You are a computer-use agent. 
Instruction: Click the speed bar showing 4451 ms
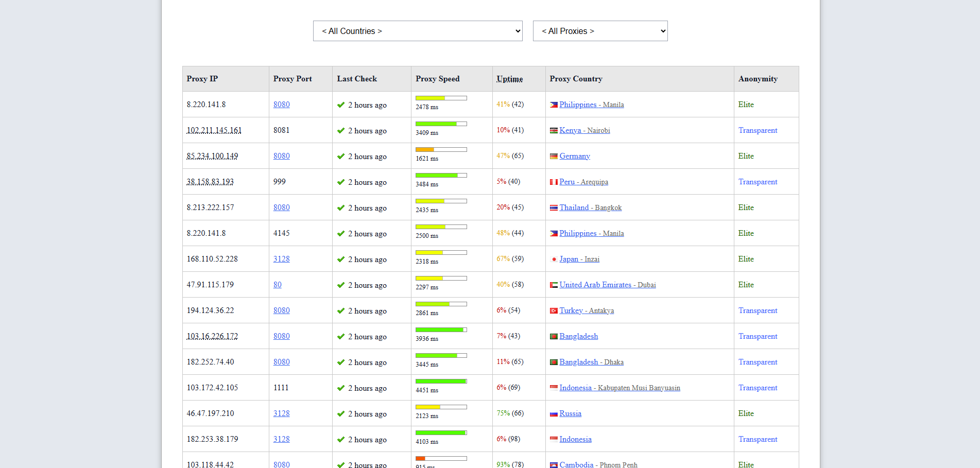tap(441, 382)
